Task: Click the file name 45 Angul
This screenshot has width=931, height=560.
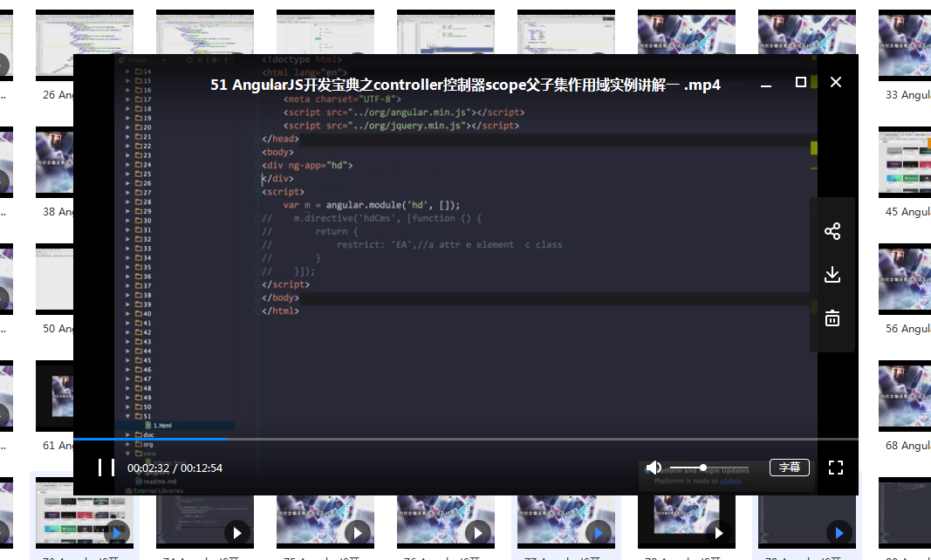Action: (x=907, y=212)
